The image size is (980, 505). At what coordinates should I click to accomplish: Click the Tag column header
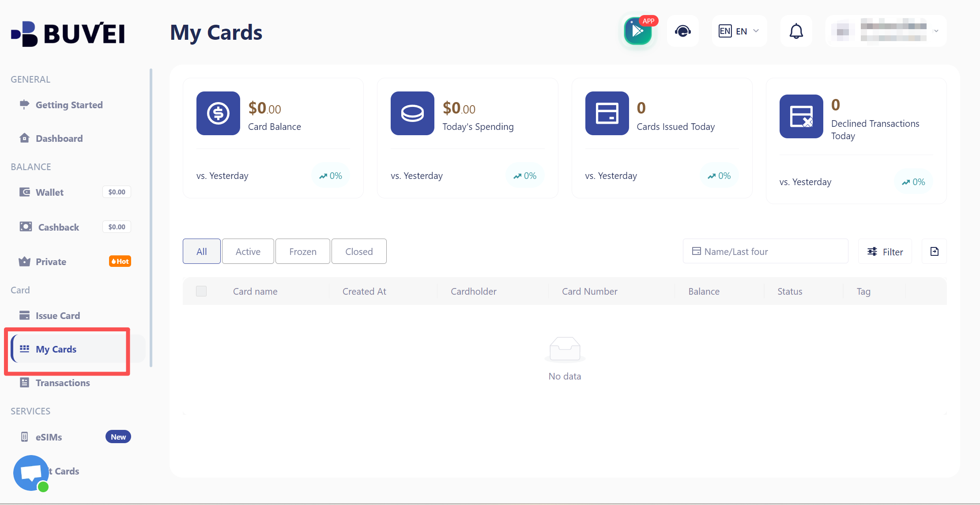pos(863,292)
